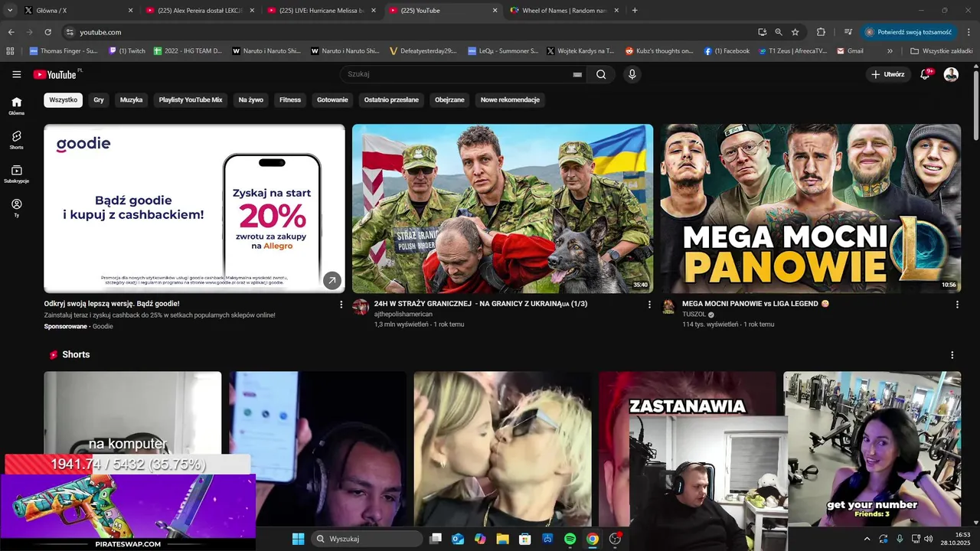Open Subskrypcje in the left sidebar
The height and width of the screenshot is (551, 980).
coord(17,174)
